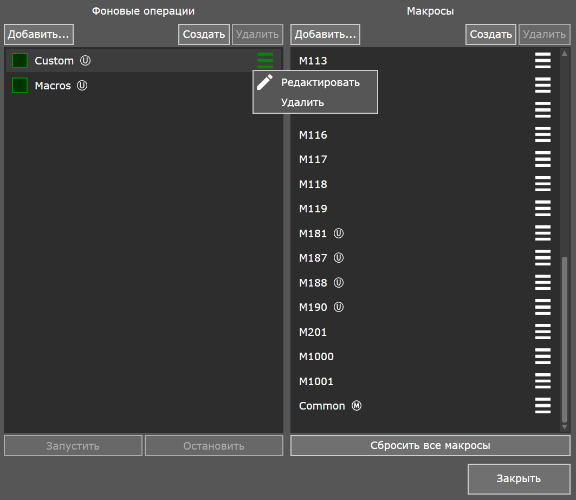This screenshot has height=500, width=576.
Task: Open hamburger menu for M113 macro
Action: point(543,60)
